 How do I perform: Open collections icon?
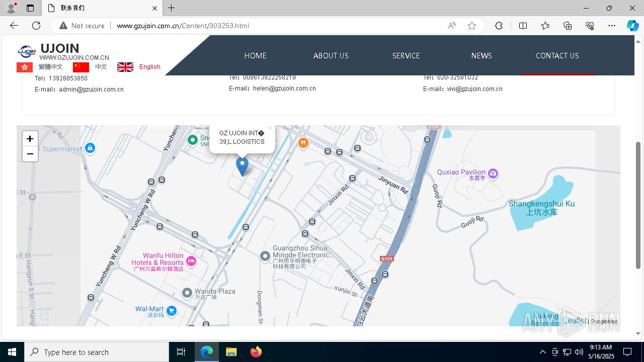[x=568, y=26]
